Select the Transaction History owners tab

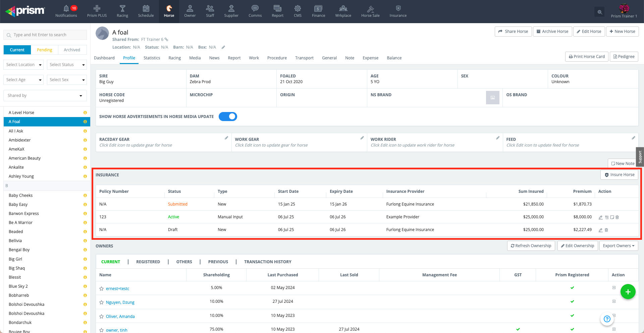pos(268,262)
